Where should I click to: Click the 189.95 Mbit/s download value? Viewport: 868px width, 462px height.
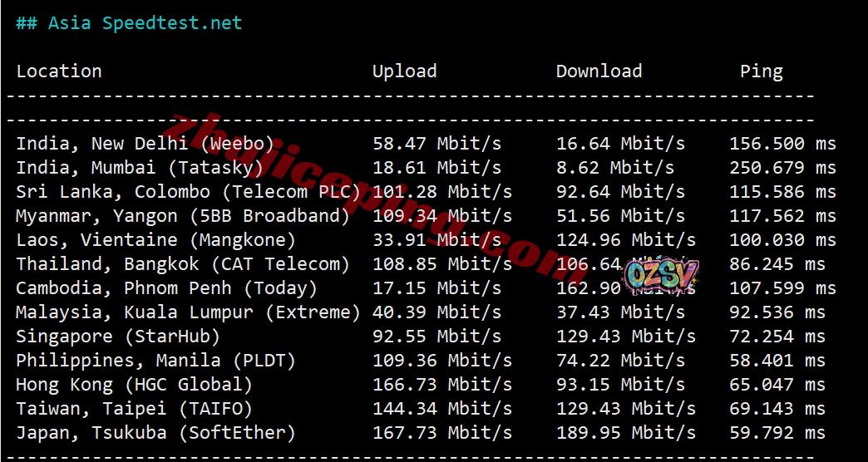(625, 433)
